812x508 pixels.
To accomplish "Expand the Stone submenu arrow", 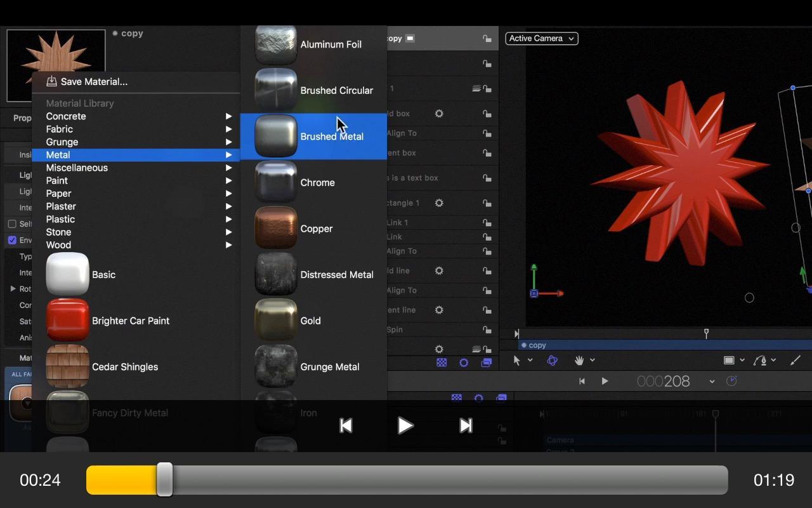I will coord(228,232).
